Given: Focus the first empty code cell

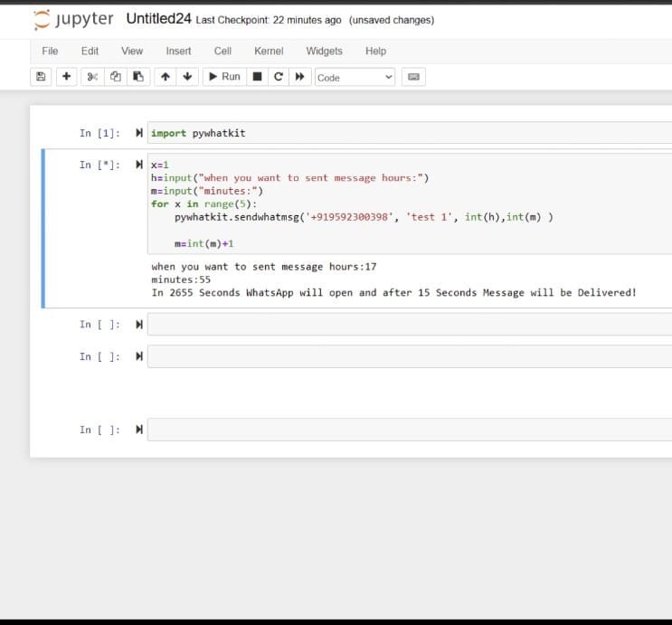Looking at the screenshot, I should [x=410, y=325].
